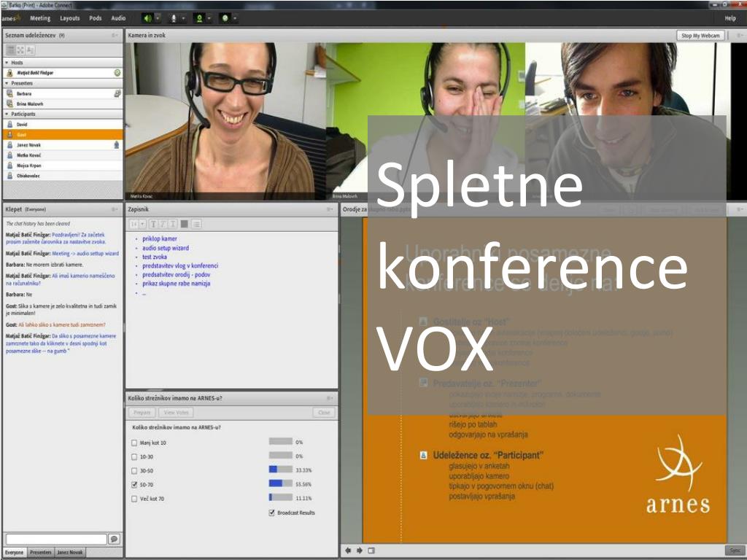
Task: Open the webcam options dropdown arrow
Action: click(x=209, y=18)
